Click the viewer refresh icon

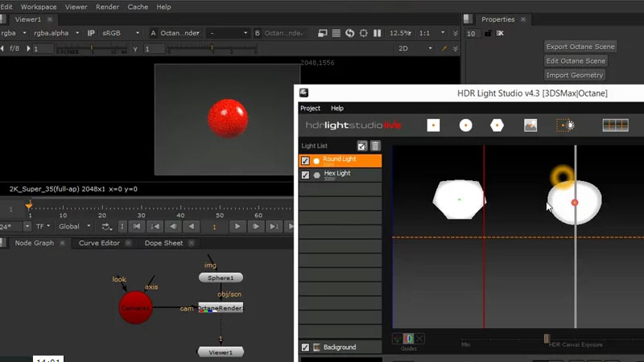pyautogui.click(x=349, y=33)
